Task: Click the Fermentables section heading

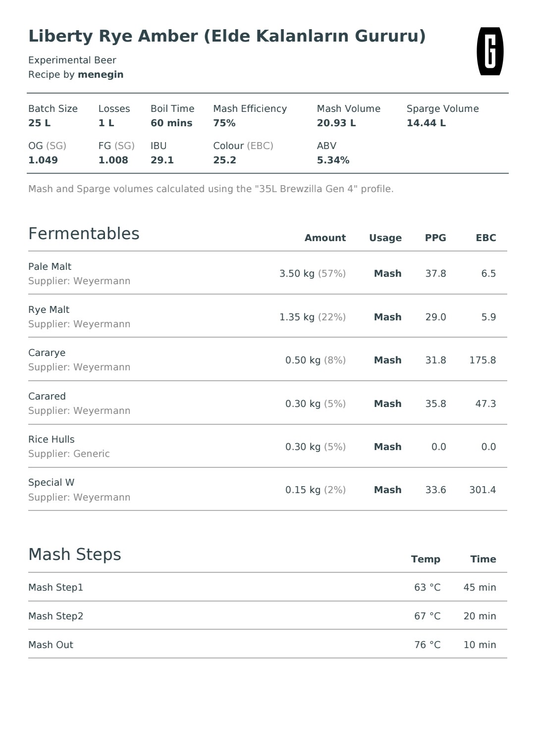Action: 84,234
